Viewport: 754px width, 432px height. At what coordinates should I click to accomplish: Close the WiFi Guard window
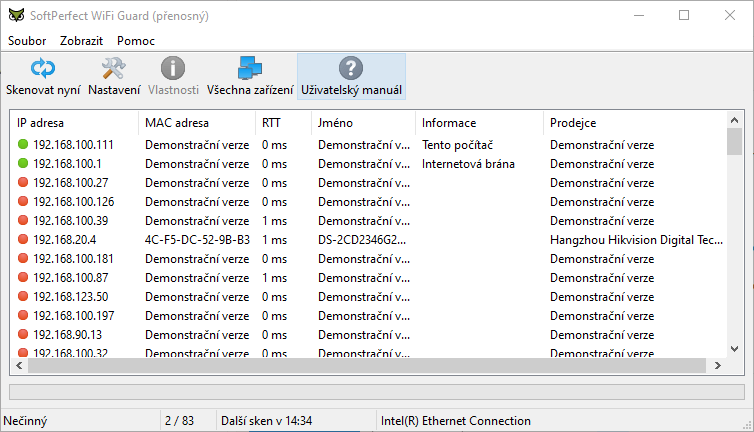click(x=729, y=15)
